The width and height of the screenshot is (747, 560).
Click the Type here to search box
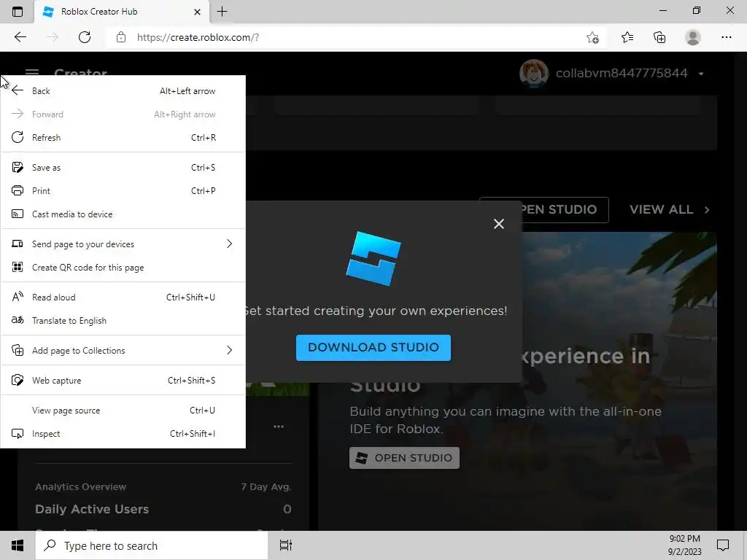152,545
